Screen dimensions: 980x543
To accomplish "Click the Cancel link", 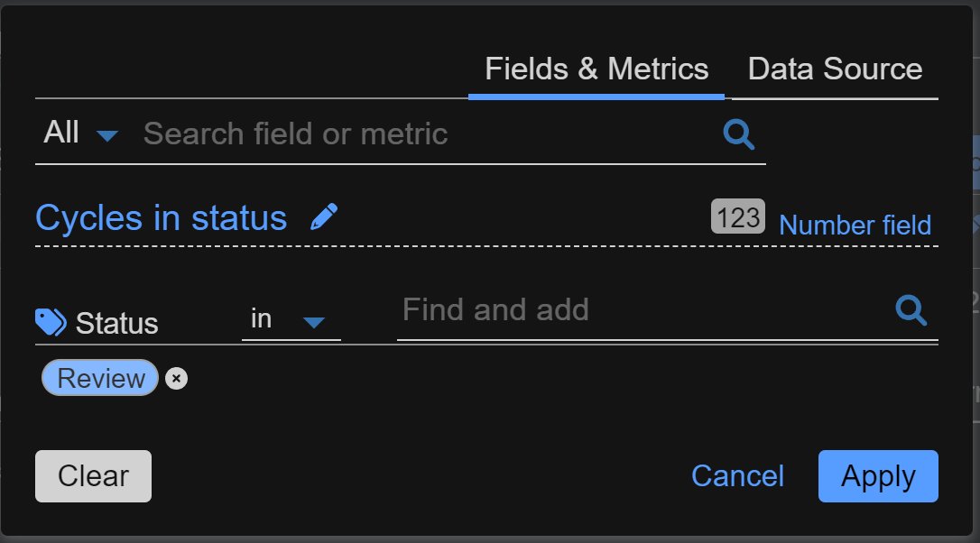I will 737,476.
